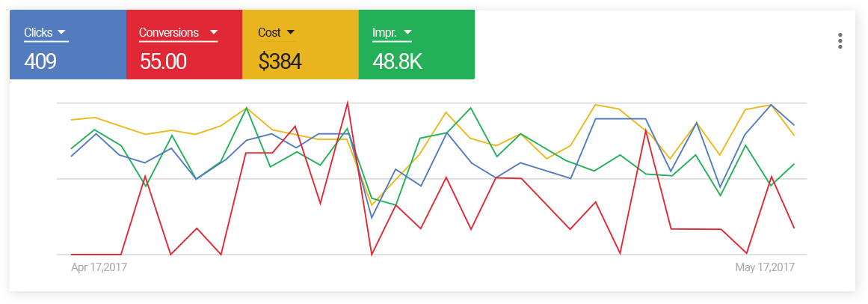868x304 pixels.
Task: Click the lowest dip of the blue line
Action: [372, 218]
